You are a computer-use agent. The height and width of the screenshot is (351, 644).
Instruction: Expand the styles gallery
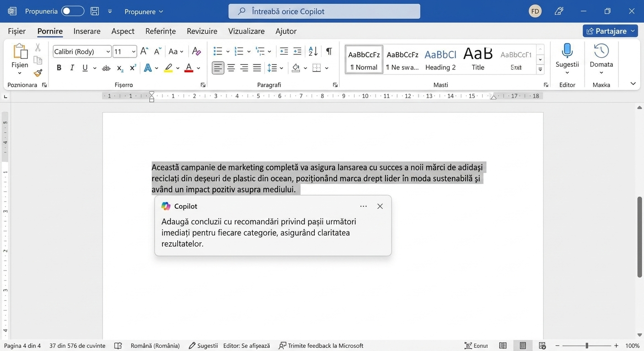(540, 70)
